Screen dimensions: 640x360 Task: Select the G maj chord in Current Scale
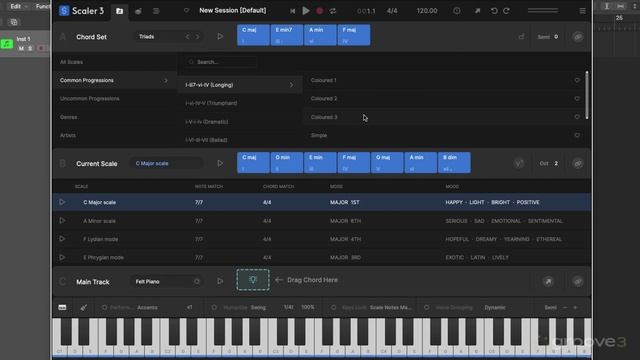[x=387, y=162]
